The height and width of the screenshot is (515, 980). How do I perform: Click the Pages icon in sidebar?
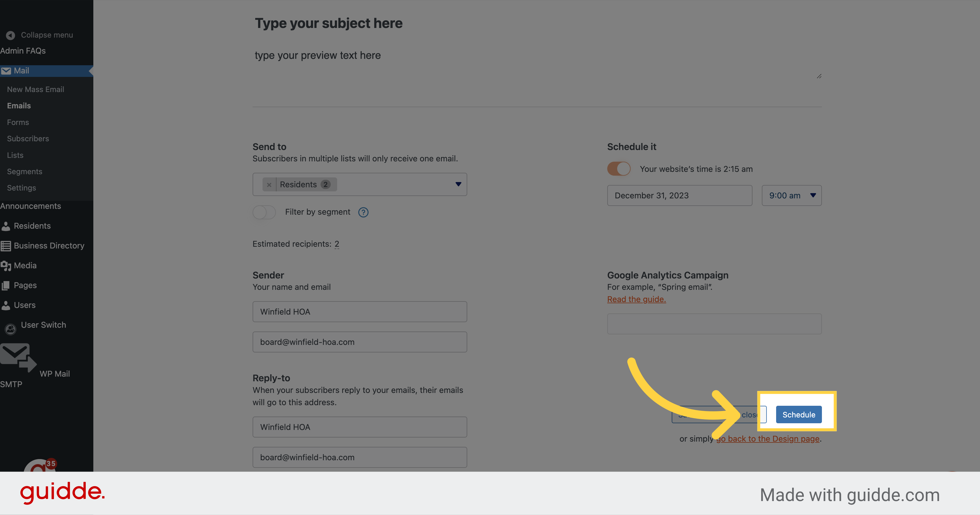6,285
